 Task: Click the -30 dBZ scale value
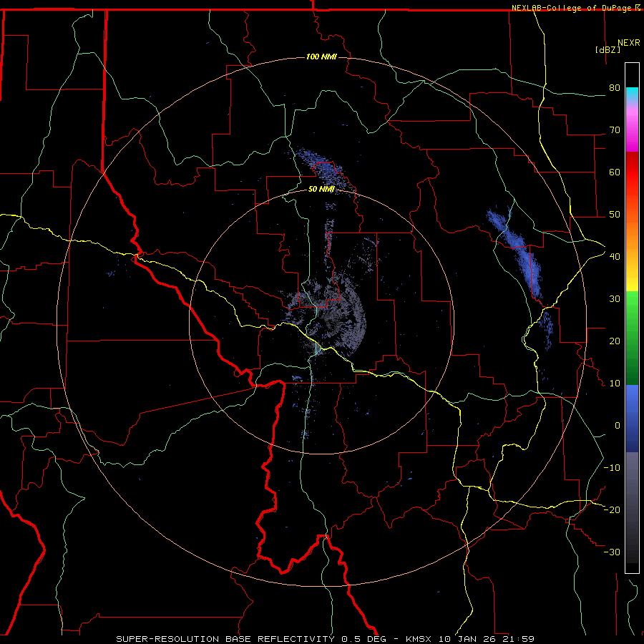612,552
